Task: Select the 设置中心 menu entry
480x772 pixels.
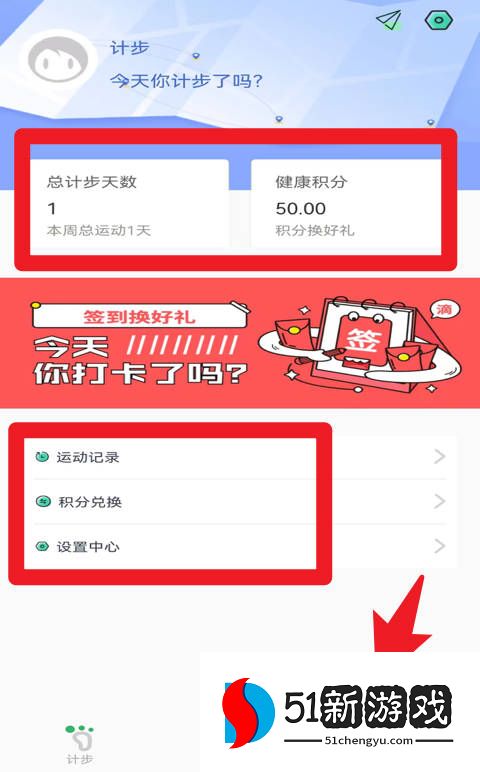Action: pos(240,547)
